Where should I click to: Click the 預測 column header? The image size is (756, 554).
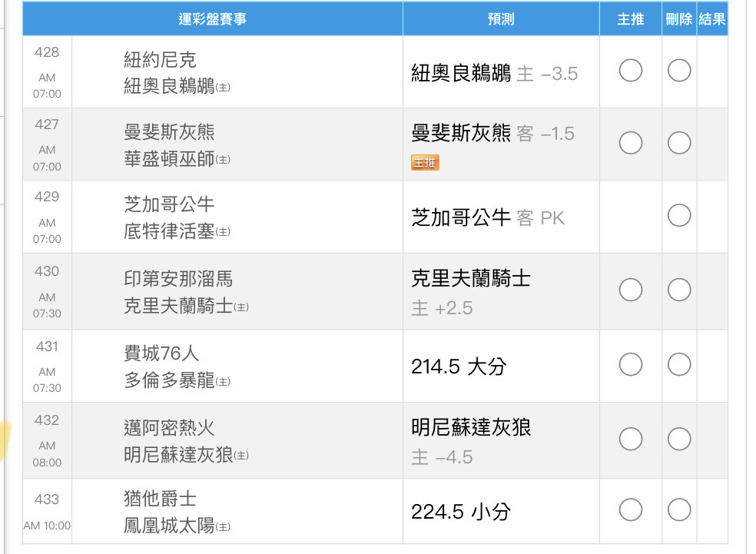(501, 18)
